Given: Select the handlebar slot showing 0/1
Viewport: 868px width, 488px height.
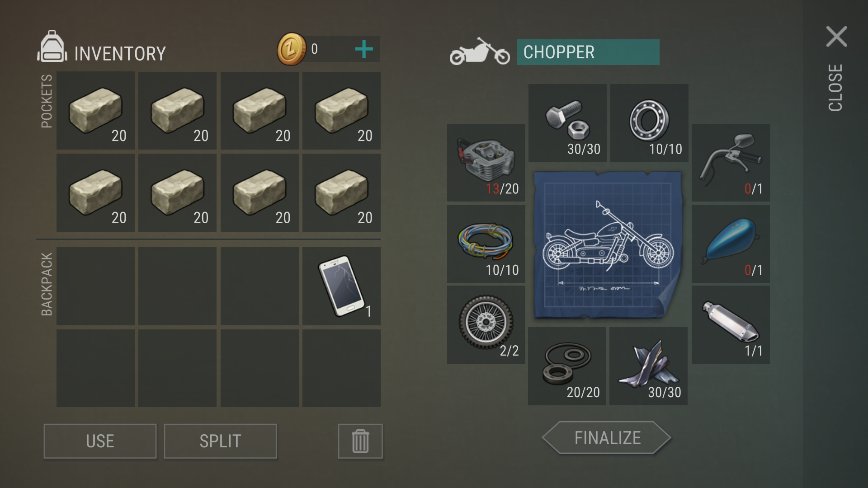Looking at the screenshot, I should point(731,163).
